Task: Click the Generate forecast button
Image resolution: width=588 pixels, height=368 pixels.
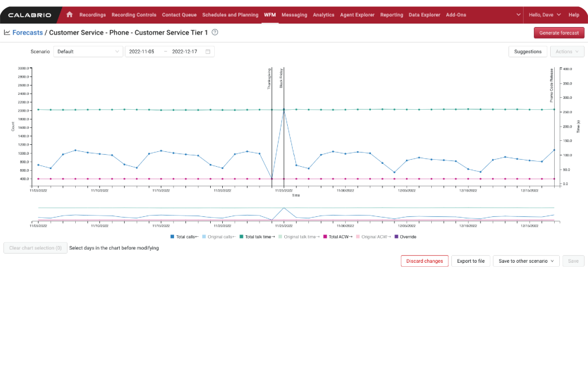Action: [x=559, y=33]
